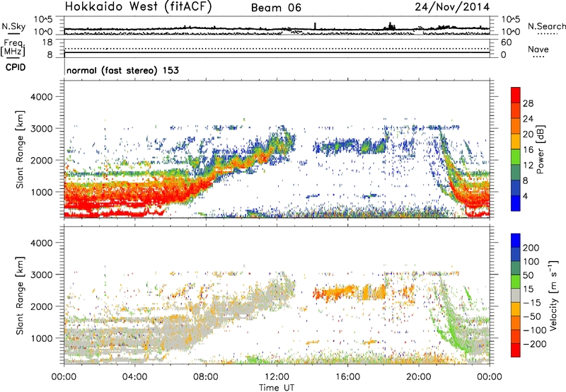The image size is (566, 392).
Task: Click the '28' power colorbar value
Action: click(528, 103)
